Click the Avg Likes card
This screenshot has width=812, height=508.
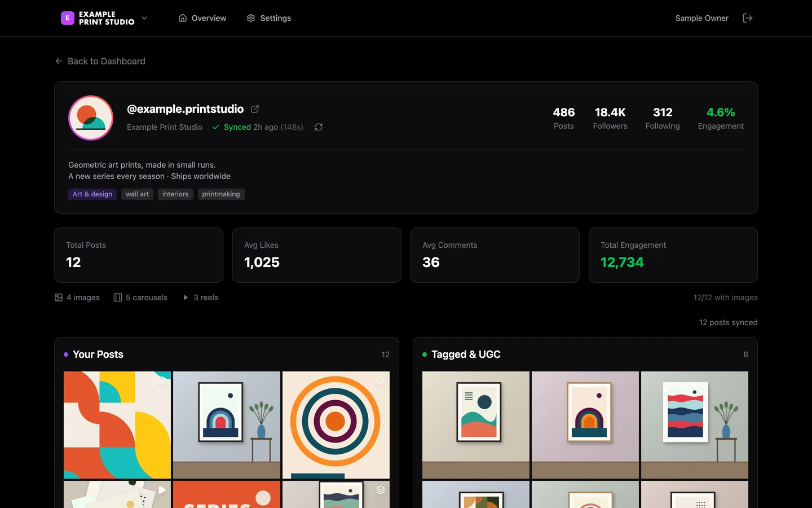317,255
